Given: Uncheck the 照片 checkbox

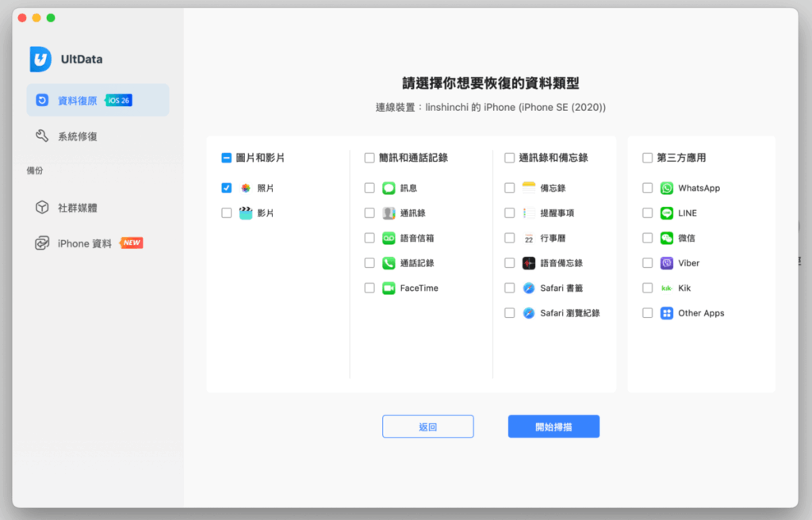Looking at the screenshot, I should tap(227, 188).
